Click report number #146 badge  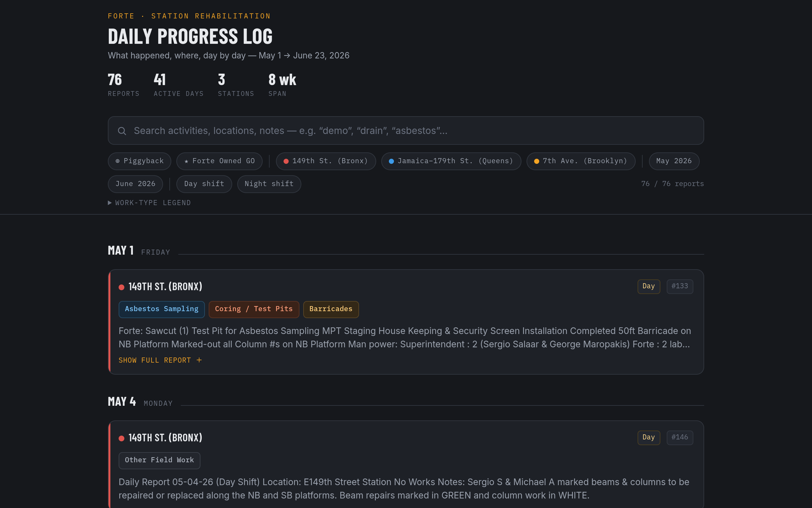point(680,438)
